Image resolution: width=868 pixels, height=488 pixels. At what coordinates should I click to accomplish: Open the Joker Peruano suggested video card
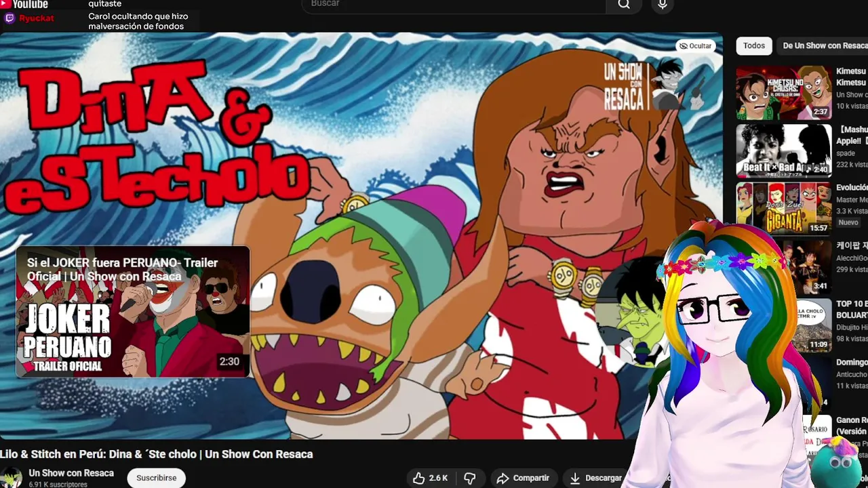[x=133, y=312]
